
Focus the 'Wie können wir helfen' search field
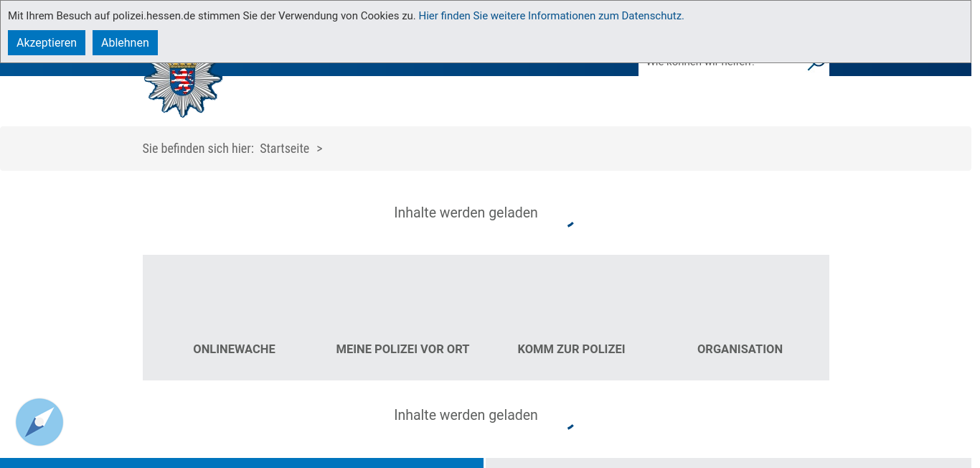coord(721,69)
